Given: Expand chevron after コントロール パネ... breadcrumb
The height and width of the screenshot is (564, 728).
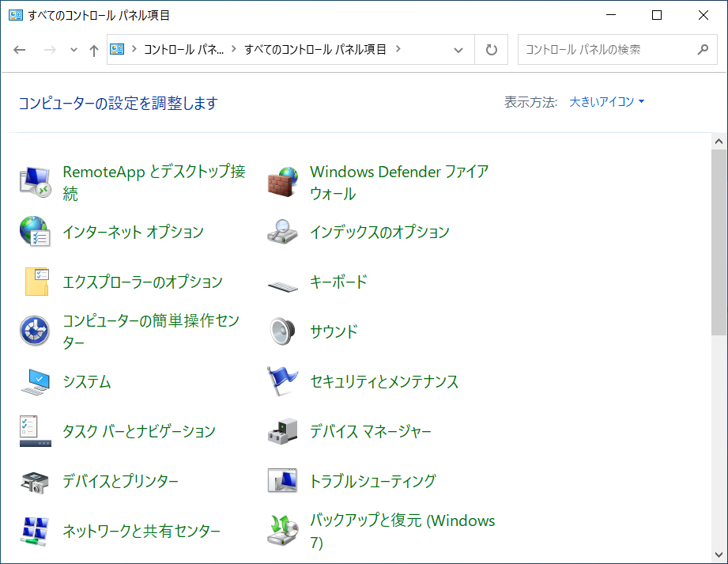Looking at the screenshot, I should (233, 49).
